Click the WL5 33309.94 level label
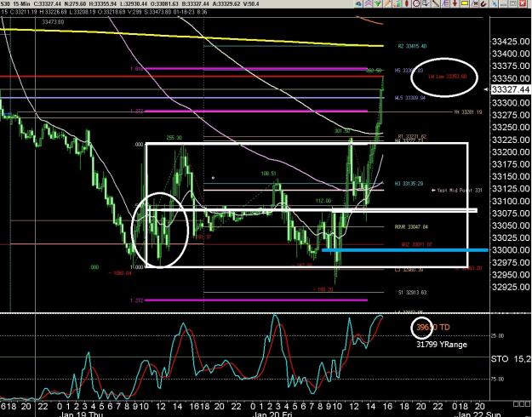532x417 pixels. point(410,98)
